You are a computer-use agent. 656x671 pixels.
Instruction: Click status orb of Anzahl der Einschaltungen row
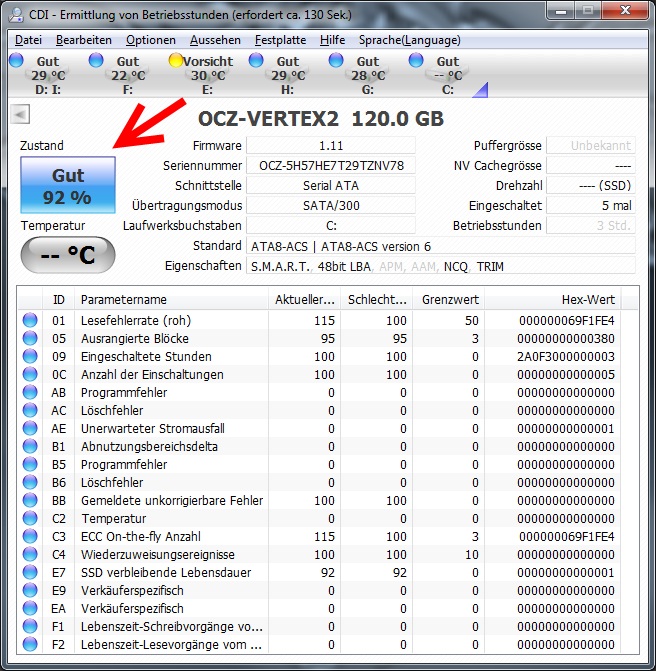pos(30,374)
